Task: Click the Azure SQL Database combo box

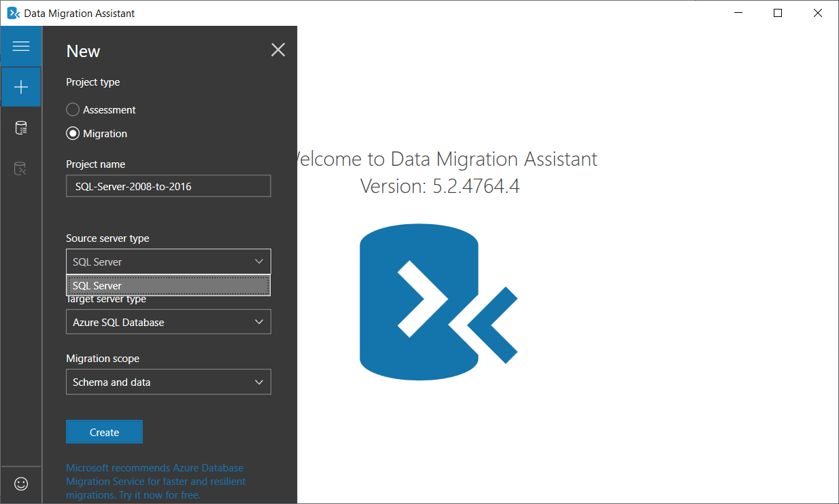Action: click(168, 321)
